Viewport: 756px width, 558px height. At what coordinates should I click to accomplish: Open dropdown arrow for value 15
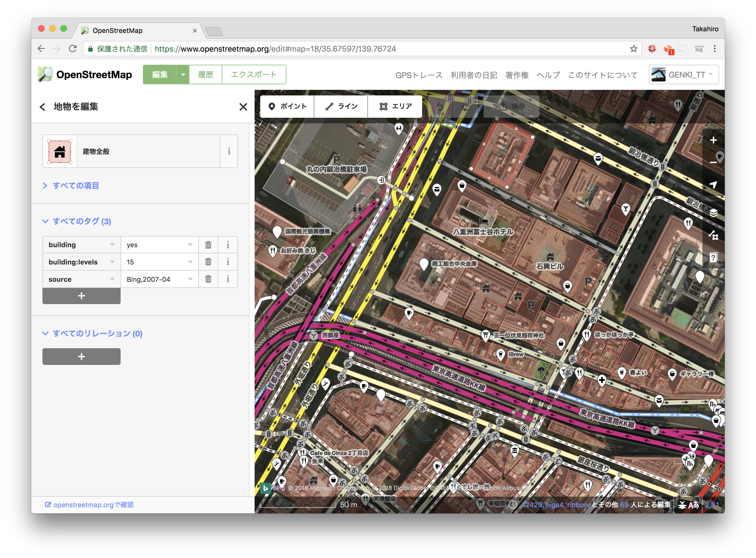190,262
